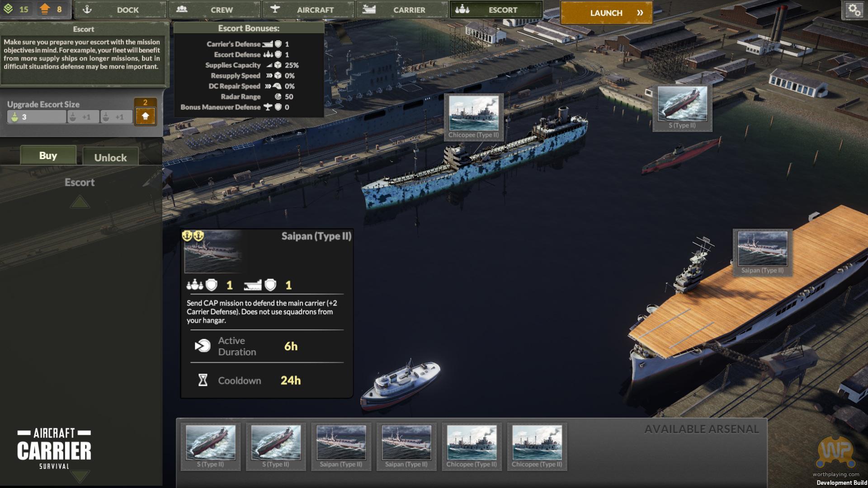Pick the last Chicopee (Type II) in arsenal

[x=537, y=446]
